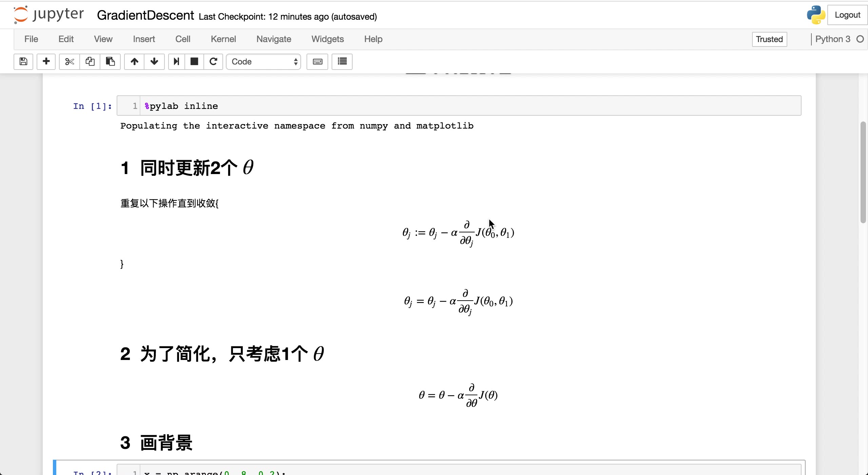This screenshot has width=868, height=475.
Task: Click the save and checkpoint icon
Action: click(x=23, y=61)
